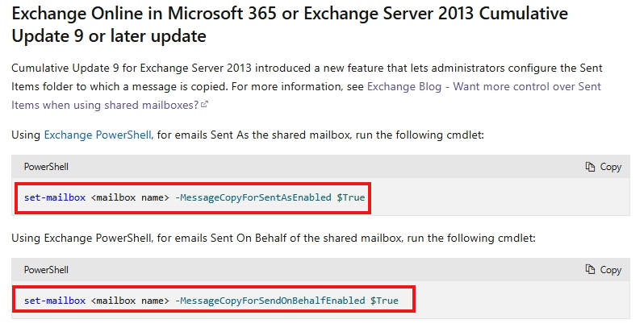Viewport: 644px width, 332px height.
Task: Click the Copy icon for the SendOnBehalf command
Action: pyautogui.click(x=590, y=270)
